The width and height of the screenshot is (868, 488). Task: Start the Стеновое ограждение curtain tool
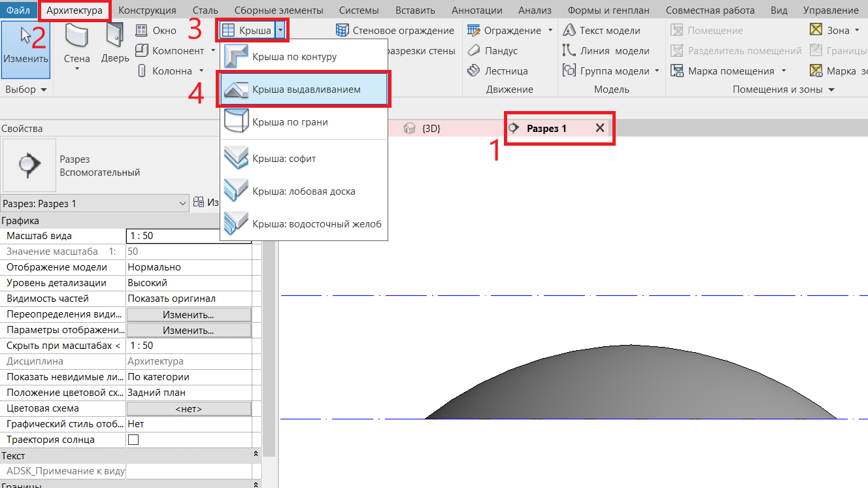tap(395, 31)
